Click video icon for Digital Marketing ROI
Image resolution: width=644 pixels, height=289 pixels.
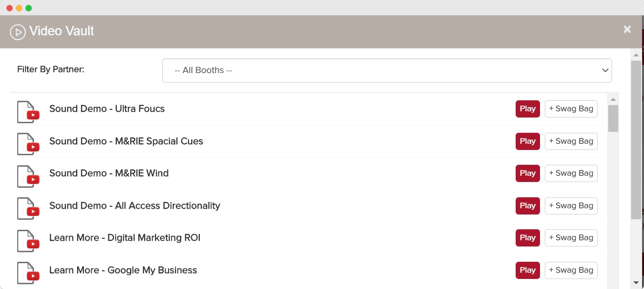28,241
